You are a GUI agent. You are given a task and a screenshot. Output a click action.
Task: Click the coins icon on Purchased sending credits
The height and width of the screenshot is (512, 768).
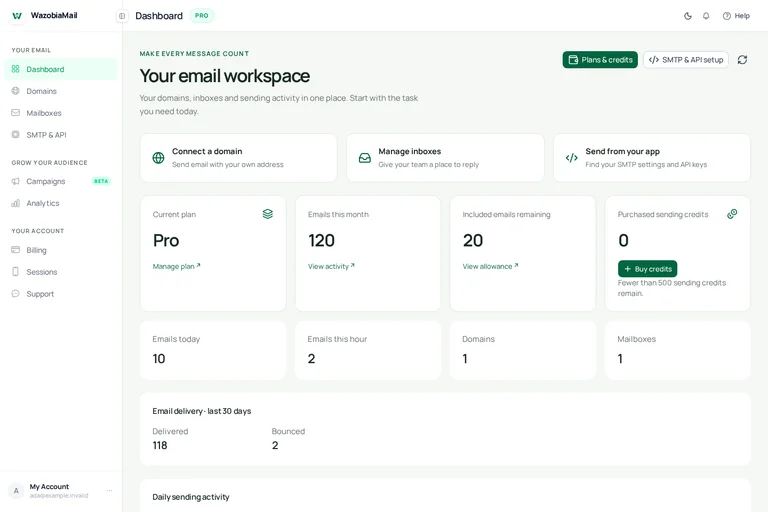[732, 214]
